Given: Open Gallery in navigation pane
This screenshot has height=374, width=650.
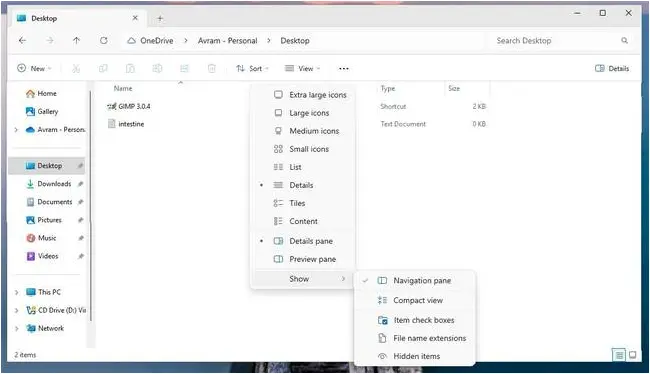Looking at the screenshot, I should [48, 112].
